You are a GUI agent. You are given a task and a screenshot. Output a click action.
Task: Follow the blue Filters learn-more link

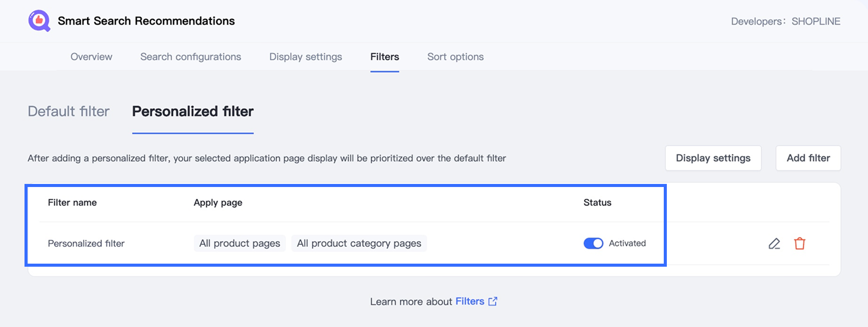470,301
